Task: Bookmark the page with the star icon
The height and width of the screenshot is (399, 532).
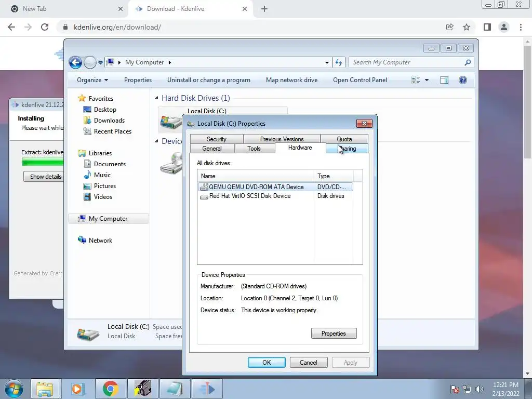Action: tap(467, 27)
